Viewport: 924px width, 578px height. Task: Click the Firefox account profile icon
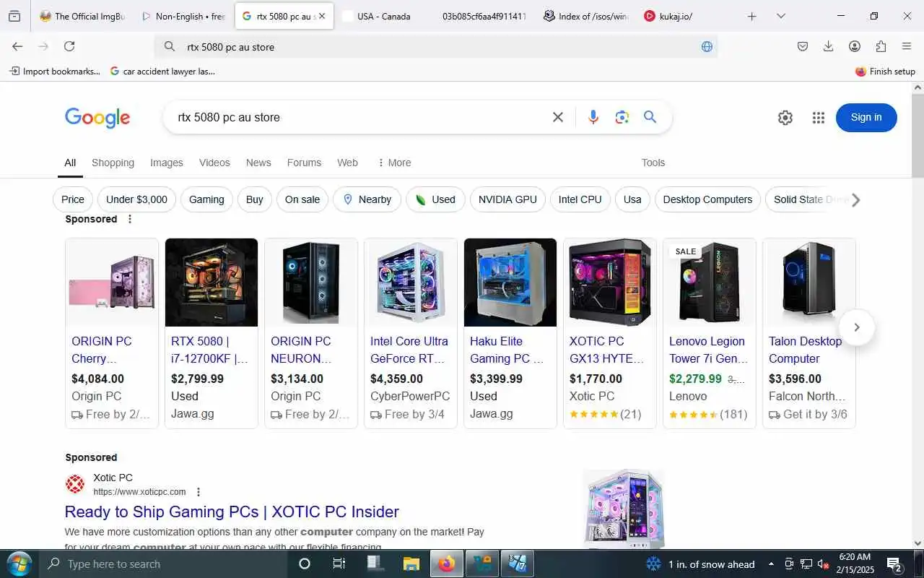click(855, 46)
